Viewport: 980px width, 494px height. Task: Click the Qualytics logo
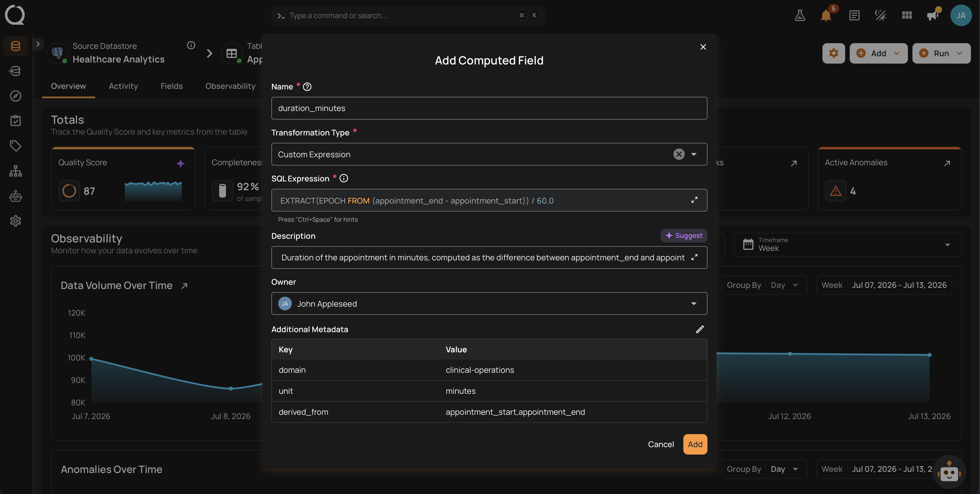15,15
